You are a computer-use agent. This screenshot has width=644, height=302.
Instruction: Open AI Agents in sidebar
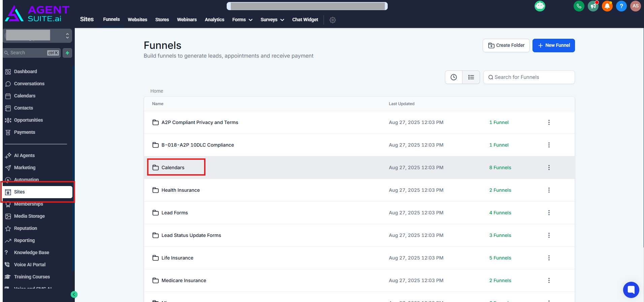click(x=24, y=155)
